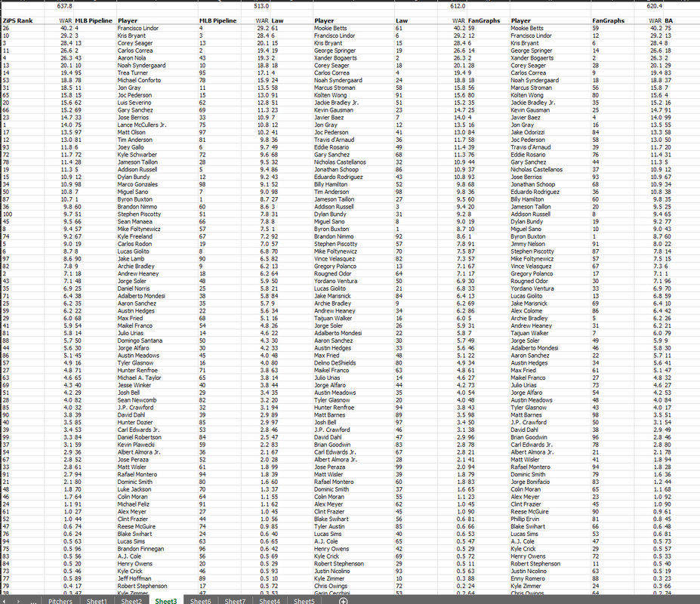The width and height of the screenshot is (700, 604).
Task: Select the Trea Turner cell
Action: 157,72
